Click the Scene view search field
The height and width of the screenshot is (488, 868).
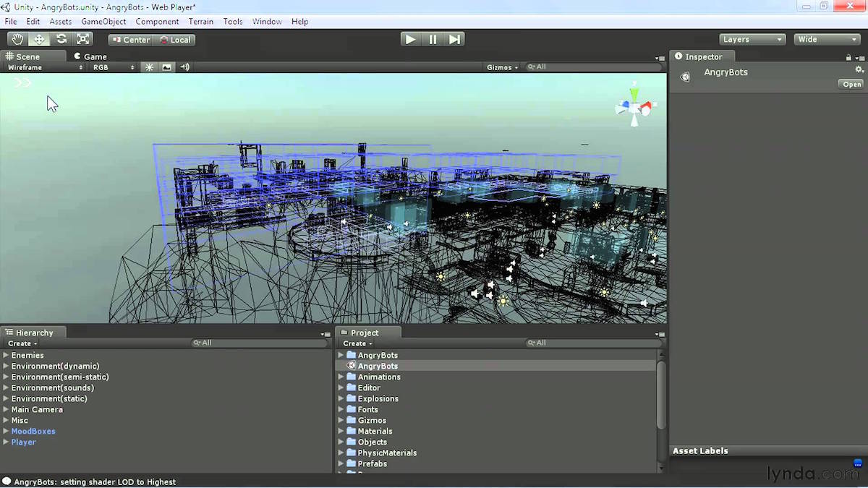(x=593, y=67)
